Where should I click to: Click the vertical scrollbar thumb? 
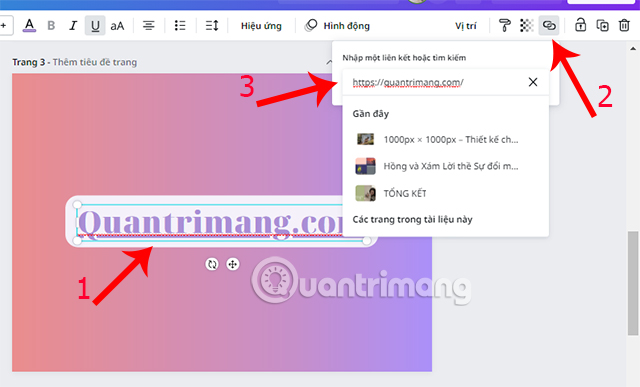click(x=633, y=283)
